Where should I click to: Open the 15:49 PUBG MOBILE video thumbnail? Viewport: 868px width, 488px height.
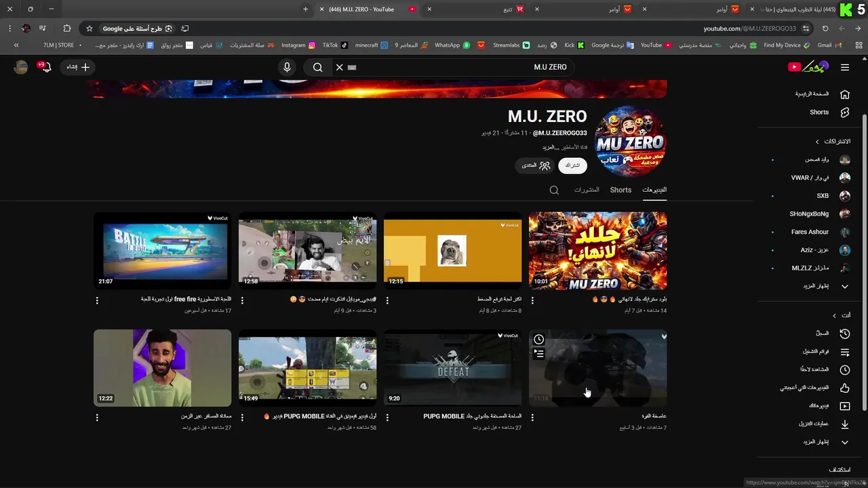coord(307,368)
